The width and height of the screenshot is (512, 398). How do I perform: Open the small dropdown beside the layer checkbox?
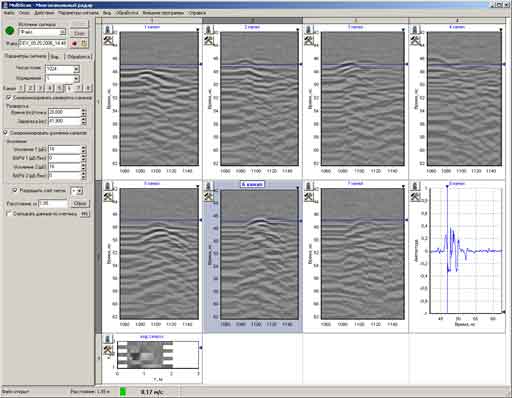[x=77, y=191]
